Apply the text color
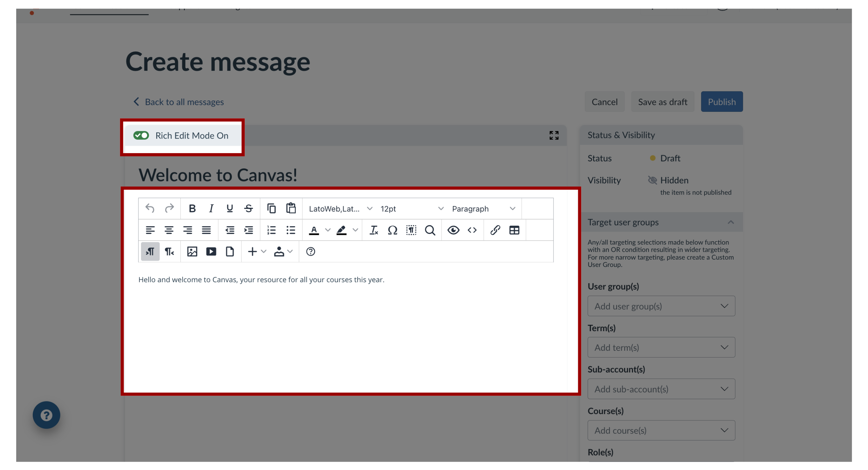868x470 pixels. (314, 230)
